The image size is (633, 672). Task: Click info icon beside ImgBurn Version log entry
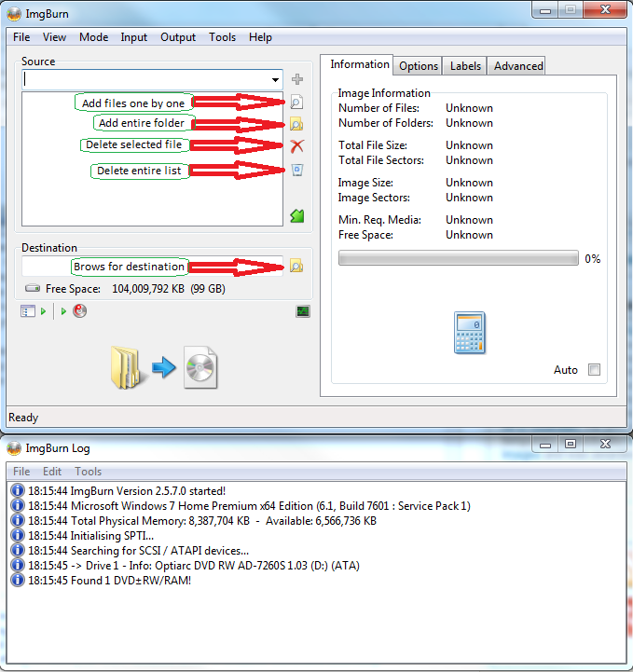coord(17,490)
